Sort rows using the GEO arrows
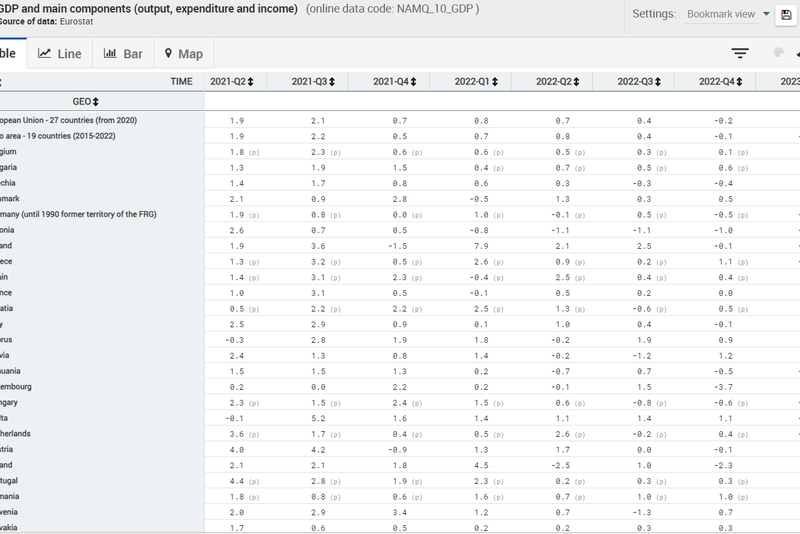Image resolution: width=800 pixels, height=534 pixels. tap(97, 102)
